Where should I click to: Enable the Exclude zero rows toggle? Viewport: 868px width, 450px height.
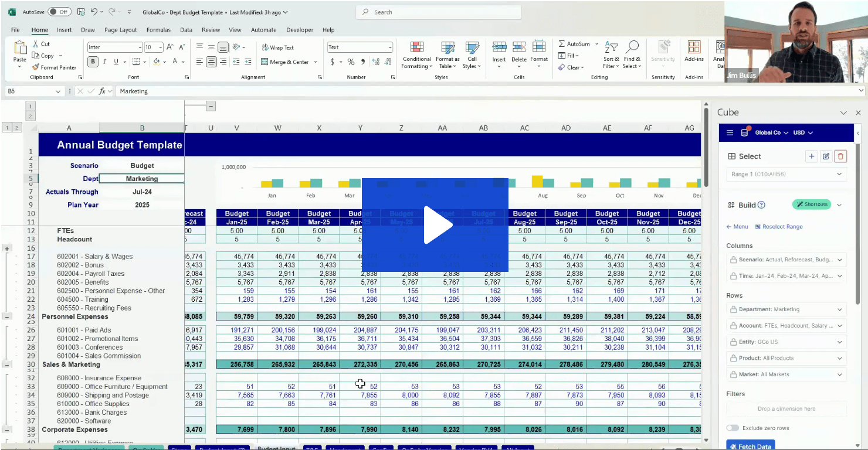(733, 428)
